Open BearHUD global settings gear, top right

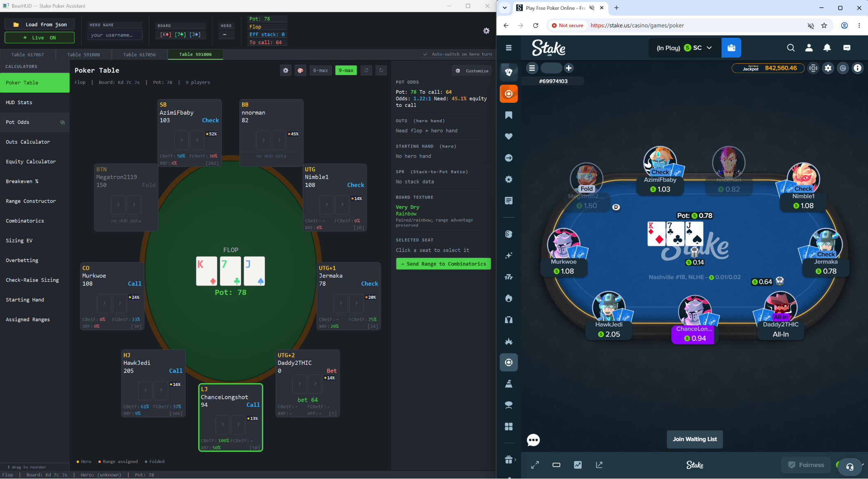click(486, 31)
